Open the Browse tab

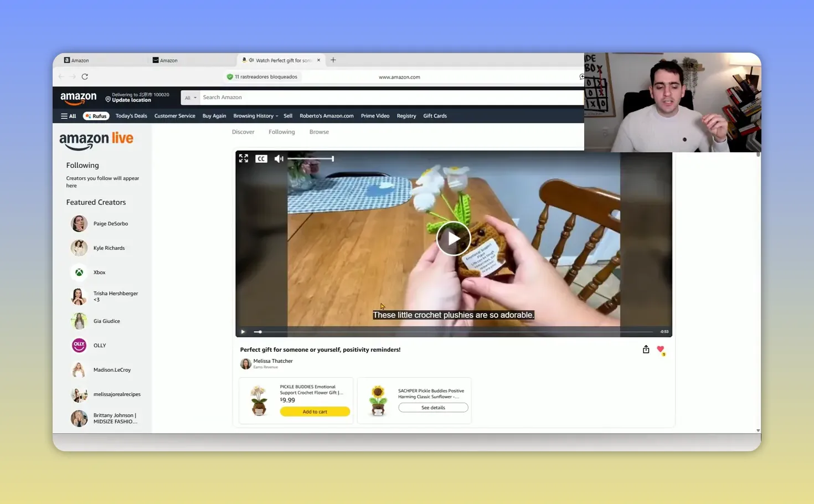[x=319, y=132]
